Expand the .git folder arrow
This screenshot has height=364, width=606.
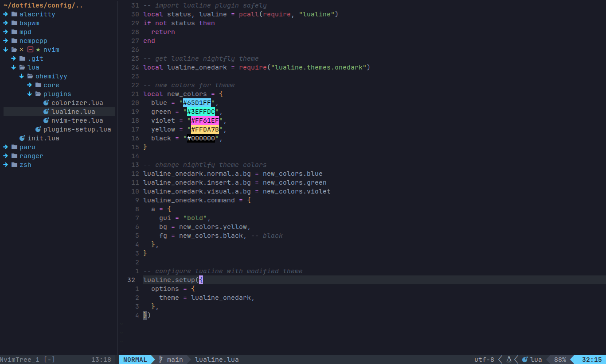pos(14,58)
